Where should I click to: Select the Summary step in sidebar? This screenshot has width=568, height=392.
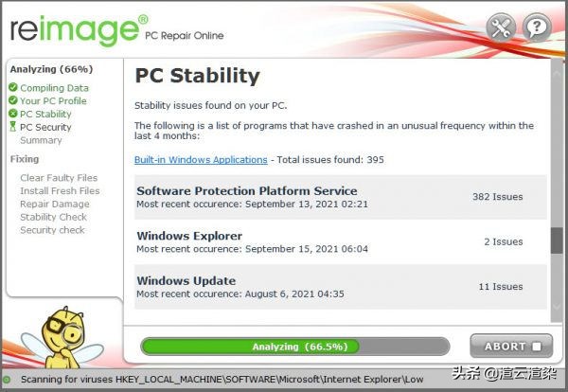click(41, 140)
